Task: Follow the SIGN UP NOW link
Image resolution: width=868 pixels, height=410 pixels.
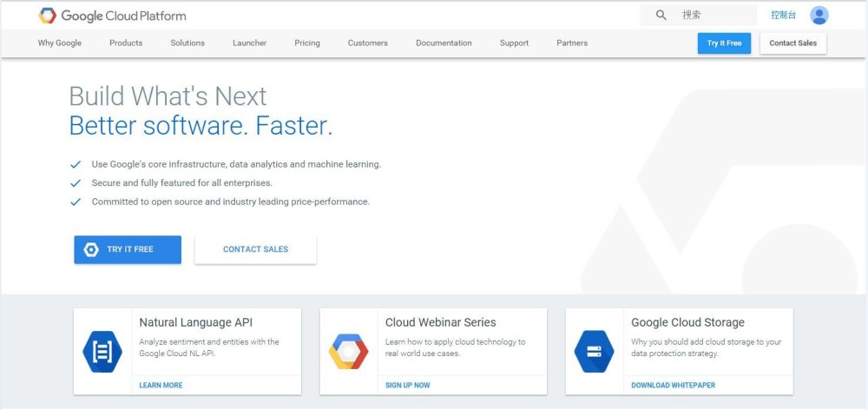Action: 407,385
